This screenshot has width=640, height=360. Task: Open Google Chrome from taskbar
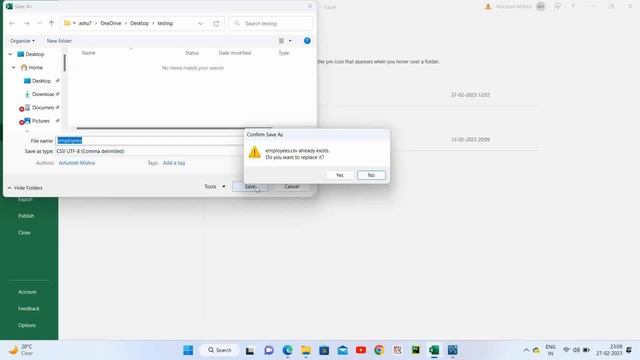pyautogui.click(x=379, y=350)
